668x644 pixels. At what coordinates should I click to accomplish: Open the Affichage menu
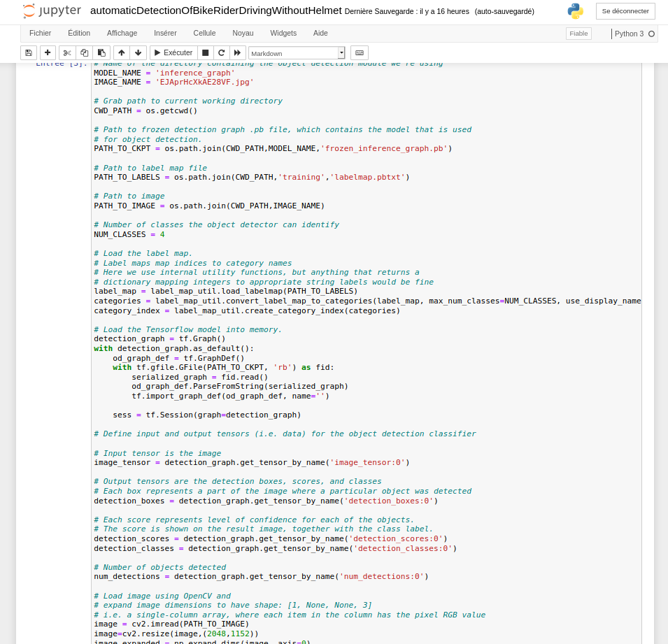[x=122, y=34]
